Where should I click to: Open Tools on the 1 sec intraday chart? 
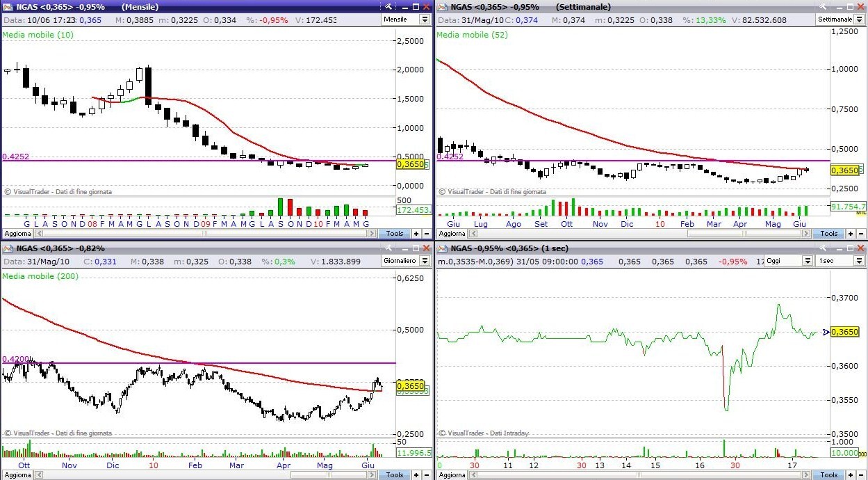click(x=829, y=474)
